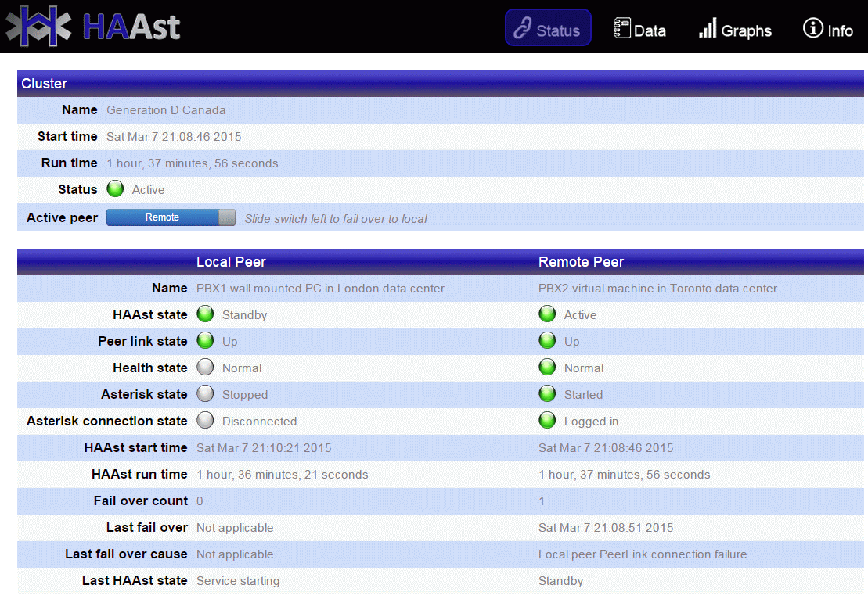Open the Graphs tab
The height and width of the screenshot is (610, 868).
click(x=735, y=30)
